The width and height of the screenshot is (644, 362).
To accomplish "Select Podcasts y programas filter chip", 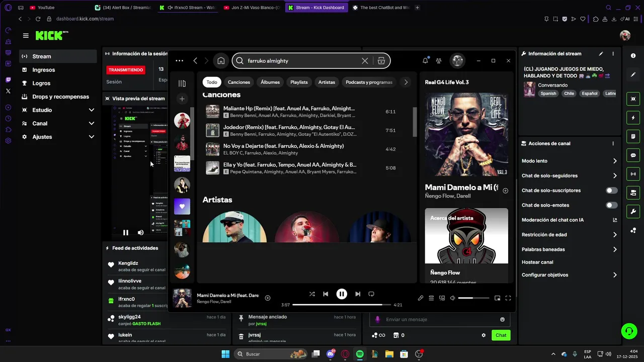I will pos(369,82).
